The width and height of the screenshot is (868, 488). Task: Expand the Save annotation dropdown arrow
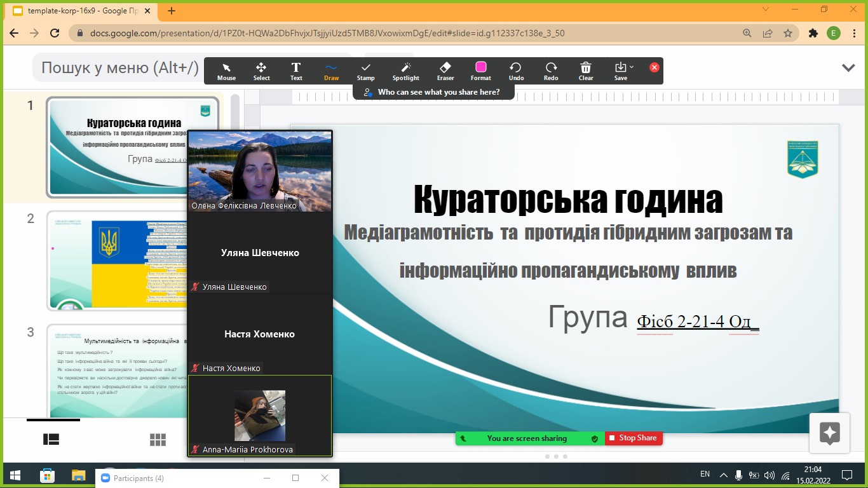[x=631, y=67]
